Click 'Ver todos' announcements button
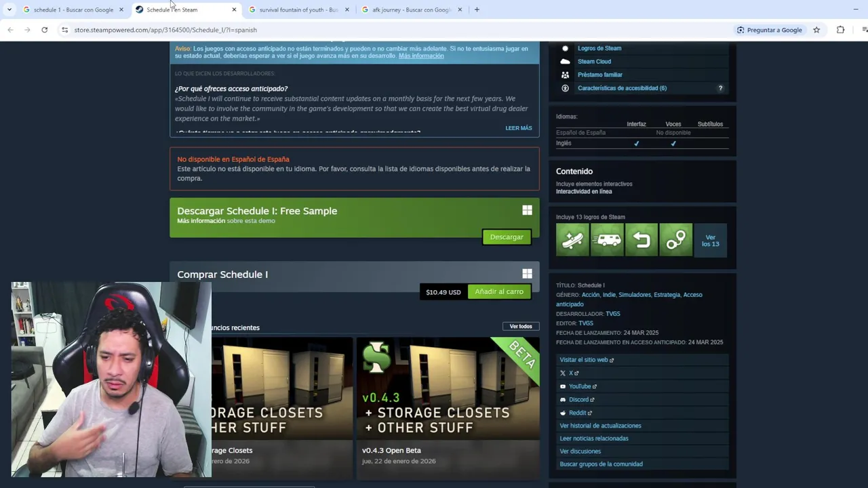Image resolution: width=868 pixels, height=488 pixels. [521, 327]
